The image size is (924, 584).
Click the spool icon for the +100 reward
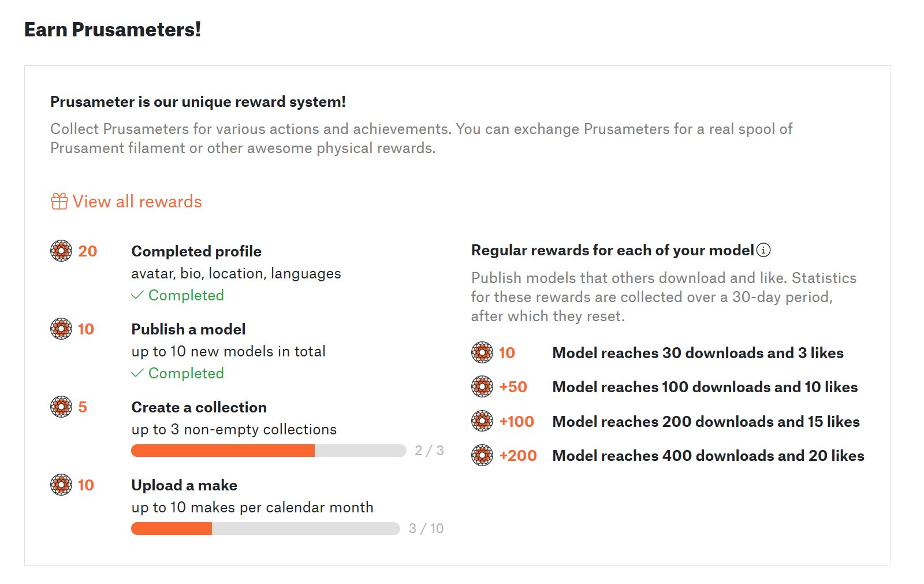482,421
